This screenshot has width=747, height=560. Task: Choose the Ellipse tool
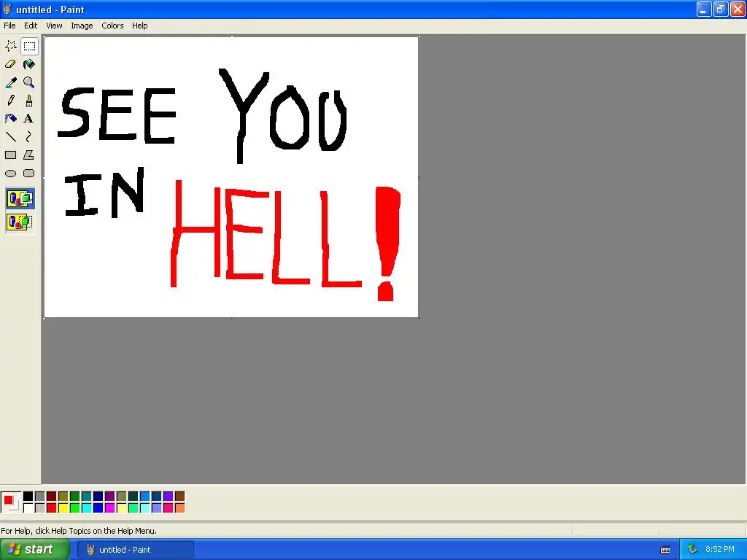tap(10, 174)
